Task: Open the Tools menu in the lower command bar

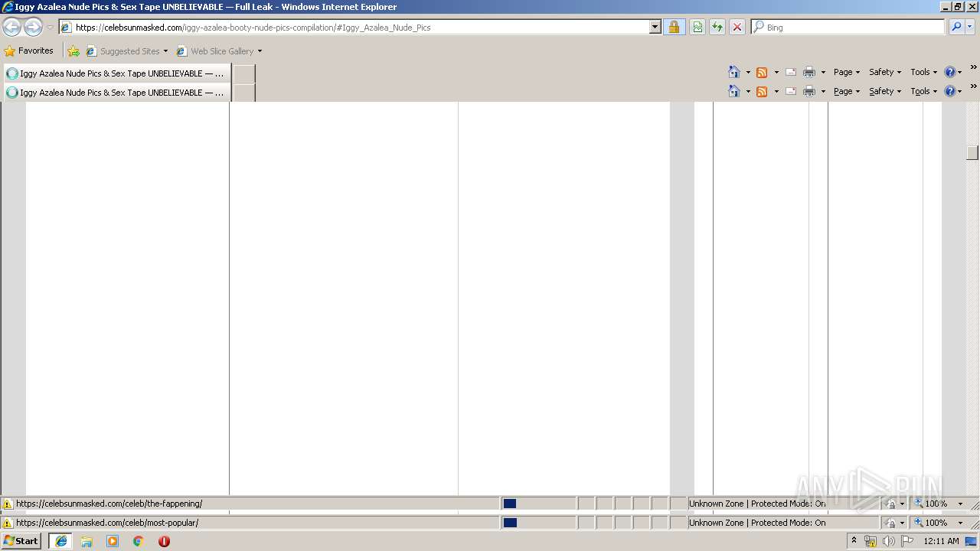Action: point(923,91)
